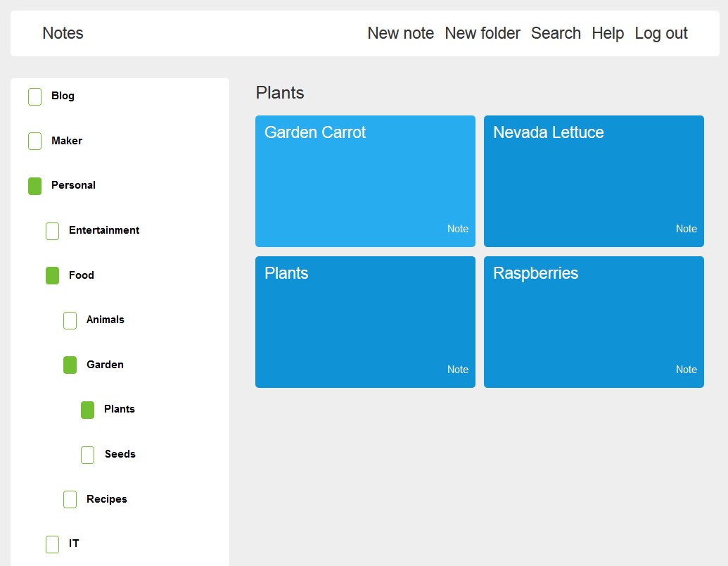Expand the Entertainment folder box

(x=53, y=231)
